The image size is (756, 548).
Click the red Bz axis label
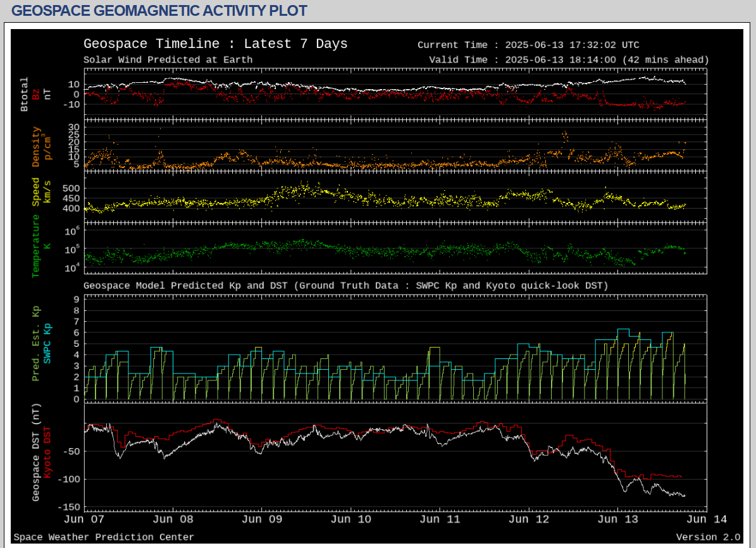(x=36, y=94)
